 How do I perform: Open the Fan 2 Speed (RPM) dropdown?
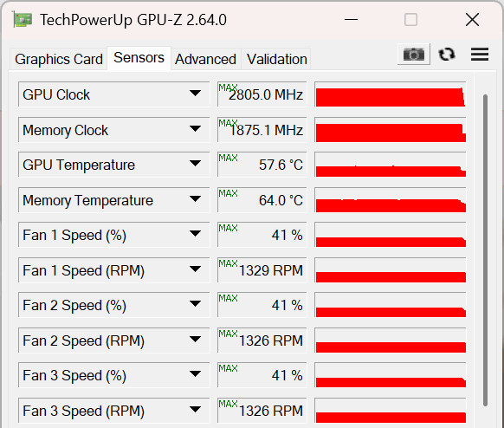(x=195, y=340)
